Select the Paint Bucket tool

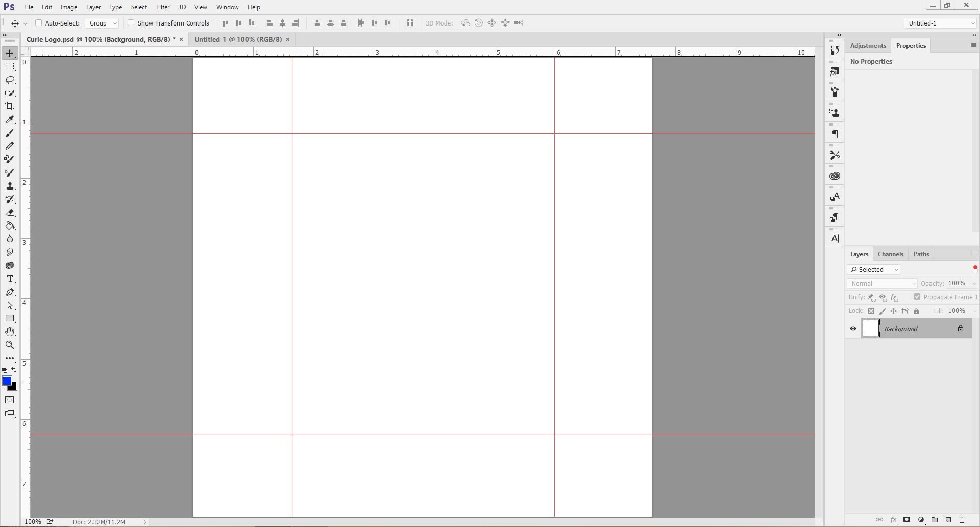10,226
